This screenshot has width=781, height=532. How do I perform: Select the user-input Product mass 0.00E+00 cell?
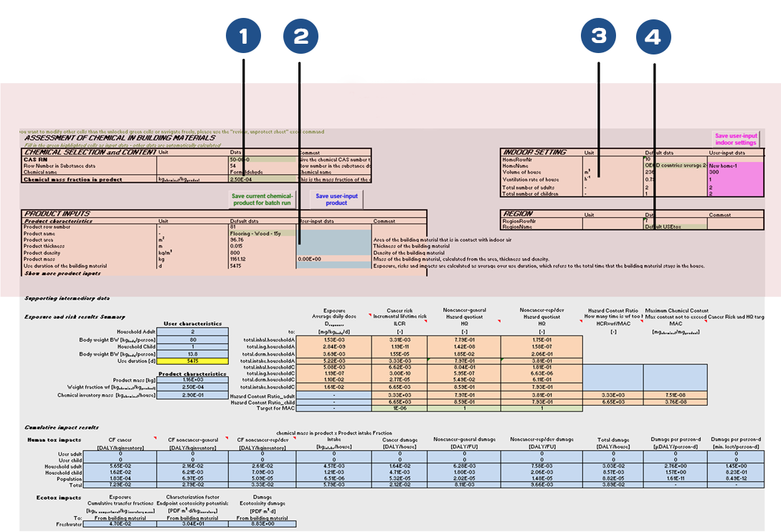point(333,260)
